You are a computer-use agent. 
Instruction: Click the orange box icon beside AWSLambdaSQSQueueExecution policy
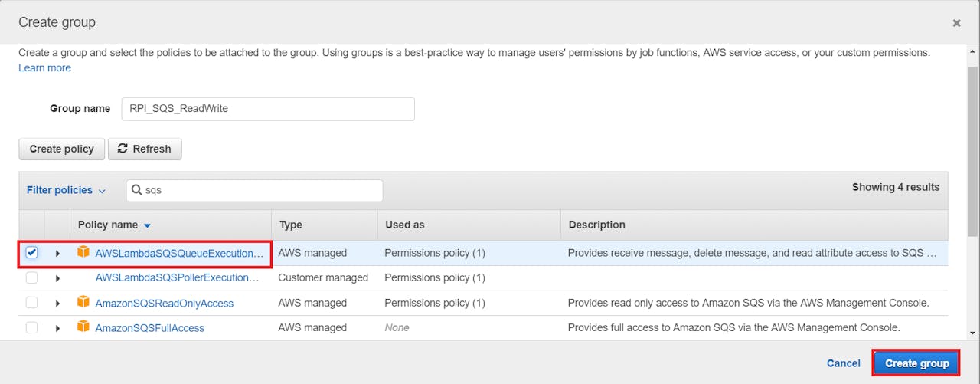coord(83,252)
